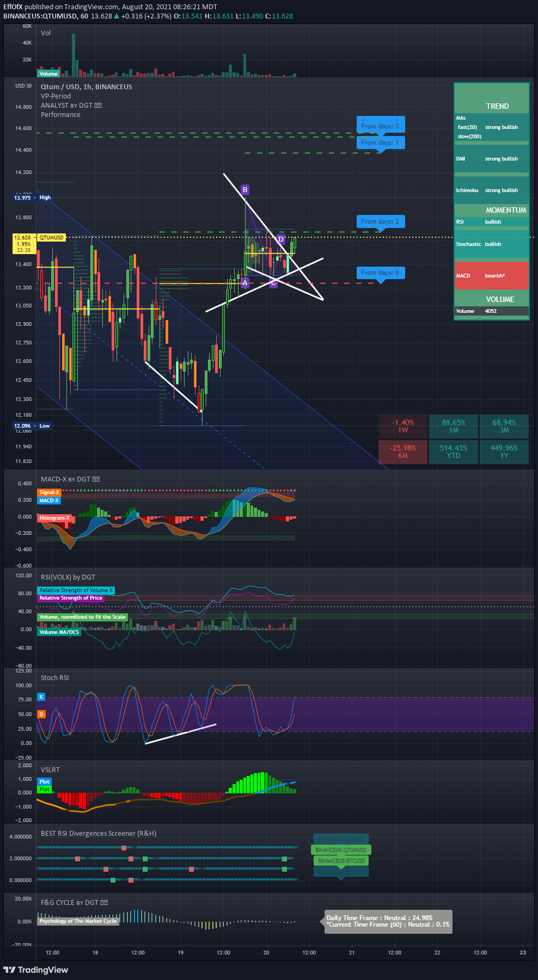The height and width of the screenshot is (980, 538).
Task: Click the 1Y performance cell
Action: click(504, 452)
